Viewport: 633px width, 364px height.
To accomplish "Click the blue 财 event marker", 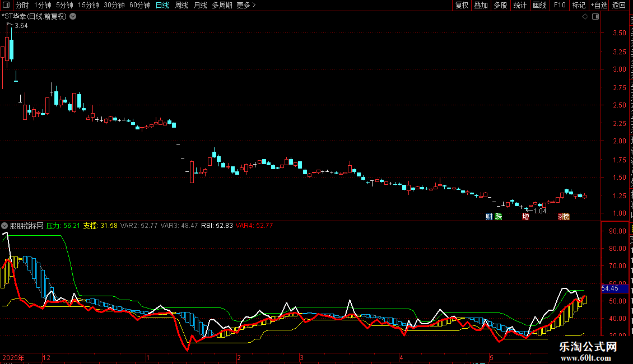I will coord(489,217).
